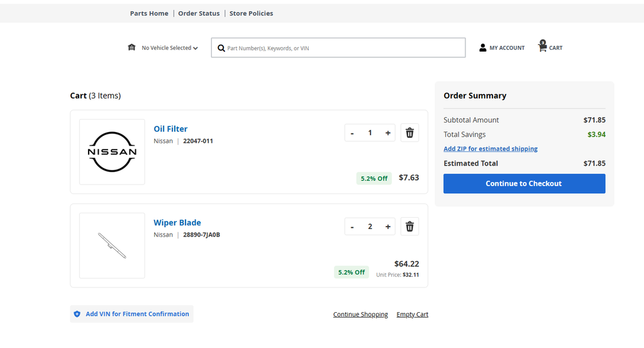Viewport: 644px width, 348px height.
Task: Click Empty Cart link
Action: tap(413, 314)
